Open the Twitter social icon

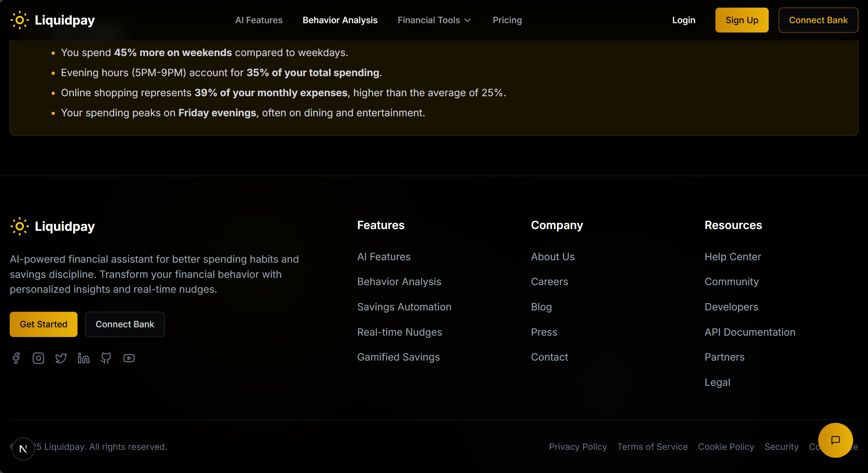pos(61,358)
